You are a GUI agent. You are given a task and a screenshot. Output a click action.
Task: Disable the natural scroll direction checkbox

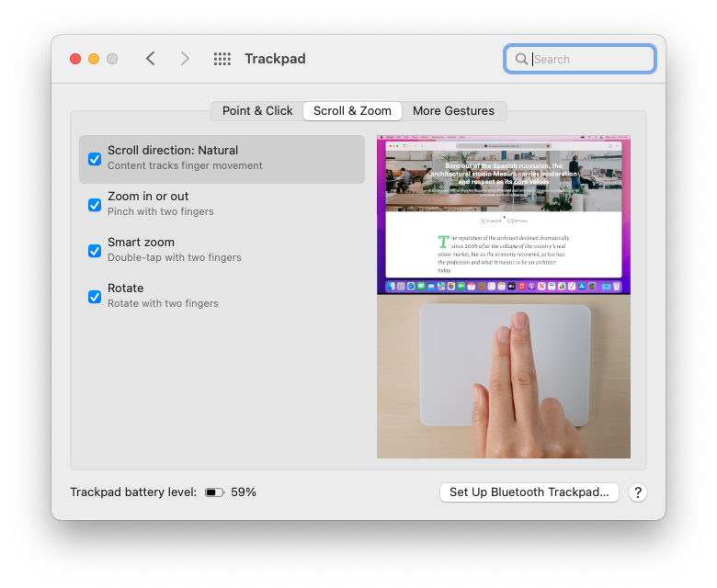pyautogui.click(x=95, y=159)
